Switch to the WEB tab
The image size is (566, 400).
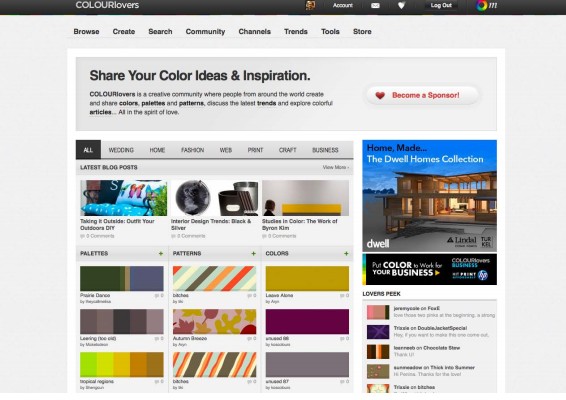pos(226,150)
